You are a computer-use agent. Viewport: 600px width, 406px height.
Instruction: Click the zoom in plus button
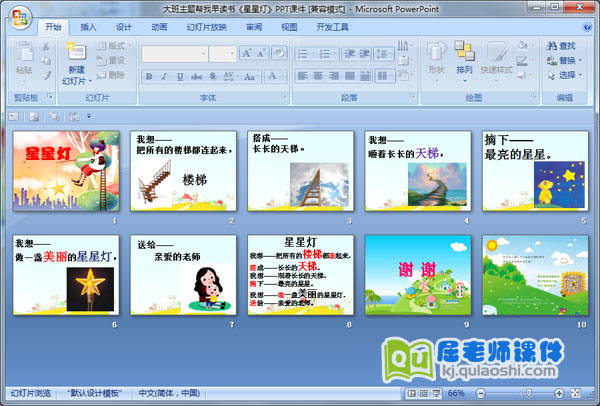click(x=559, y=393)
